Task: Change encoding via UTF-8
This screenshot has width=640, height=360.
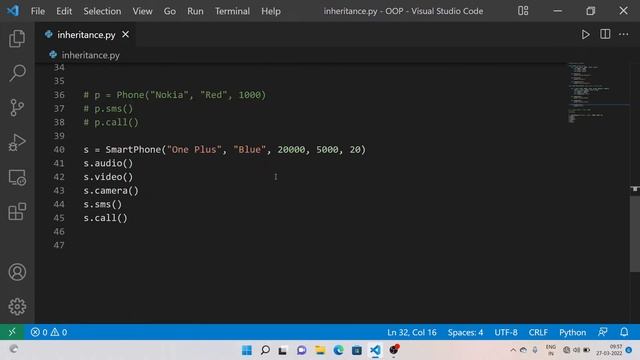Action: [x=506, y=332]
